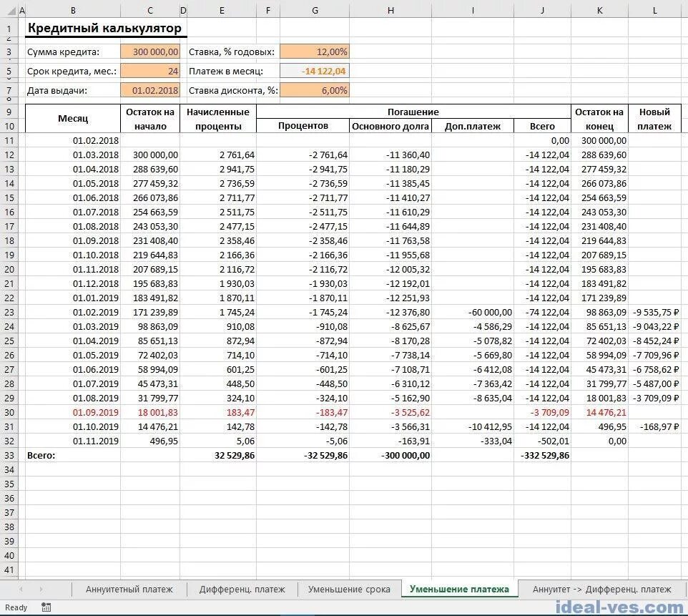
Task: Click loan term field with value 24
Action: tap(150, 71)
